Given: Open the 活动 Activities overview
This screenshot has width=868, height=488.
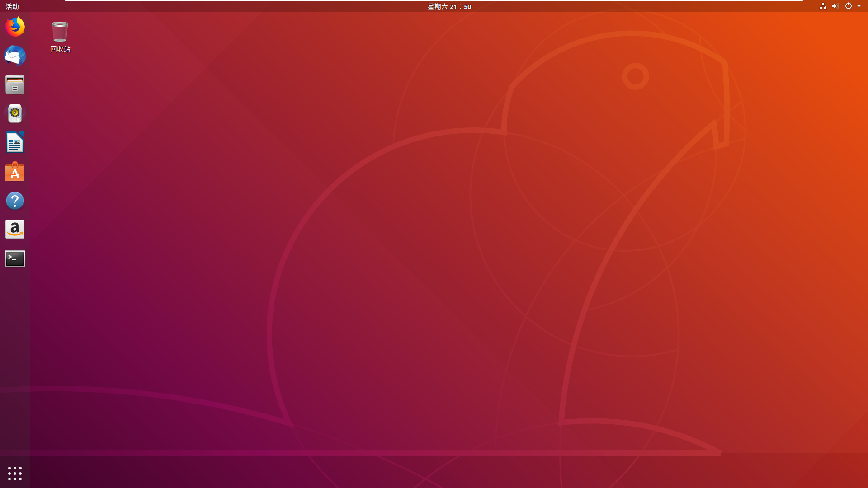Looking at the screenshot, I should [x=12, y=6].
